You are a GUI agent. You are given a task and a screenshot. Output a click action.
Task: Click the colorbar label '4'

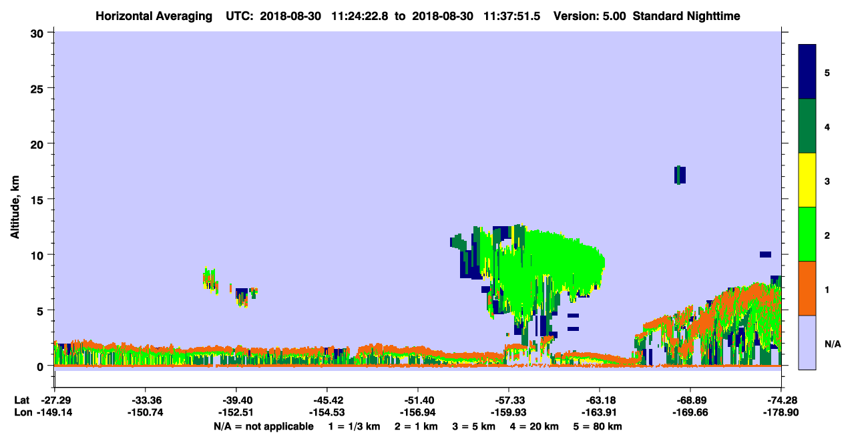coord(827,127)
